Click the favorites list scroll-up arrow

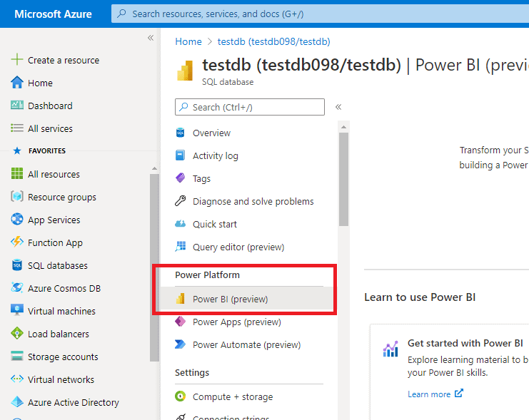[154, 168]
